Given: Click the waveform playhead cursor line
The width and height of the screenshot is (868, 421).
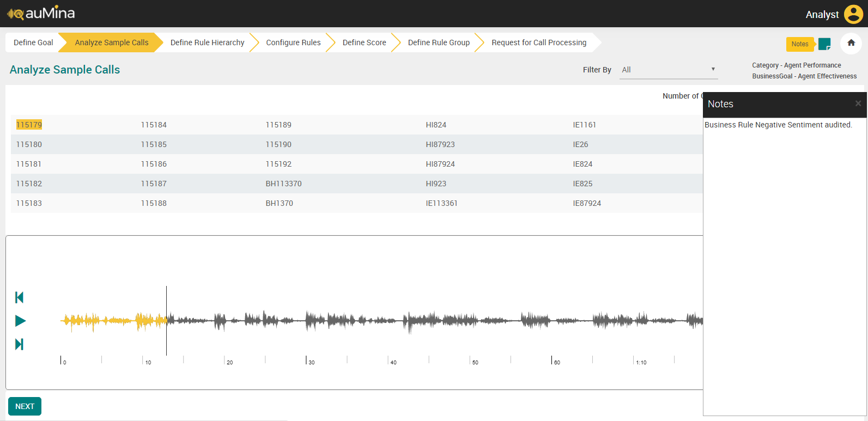Looking at the screenshot, I should coord(166,320).
